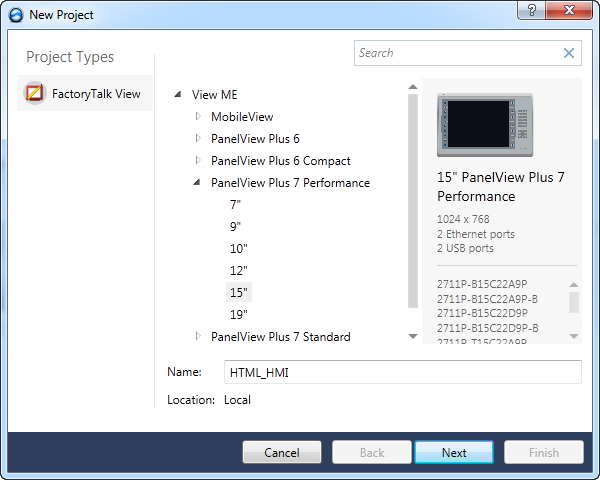
Task: Open the Help question mark button
Action: 532,10
